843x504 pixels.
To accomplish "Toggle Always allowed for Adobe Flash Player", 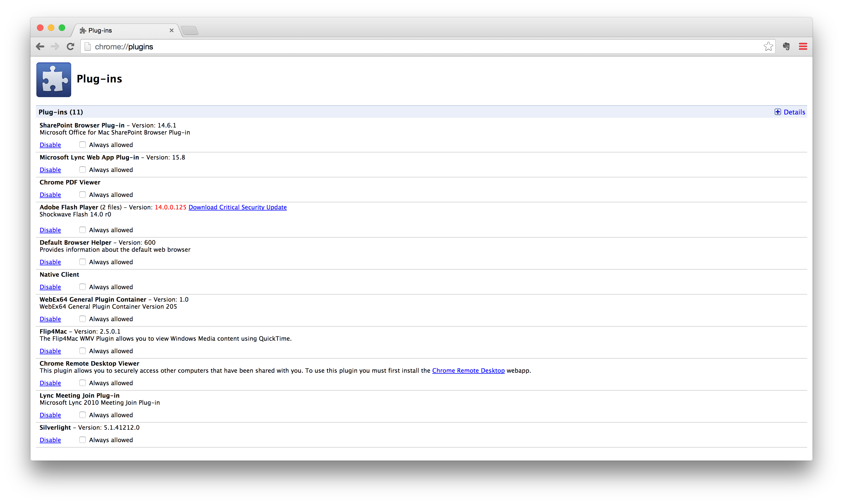I will click(82, 230).
